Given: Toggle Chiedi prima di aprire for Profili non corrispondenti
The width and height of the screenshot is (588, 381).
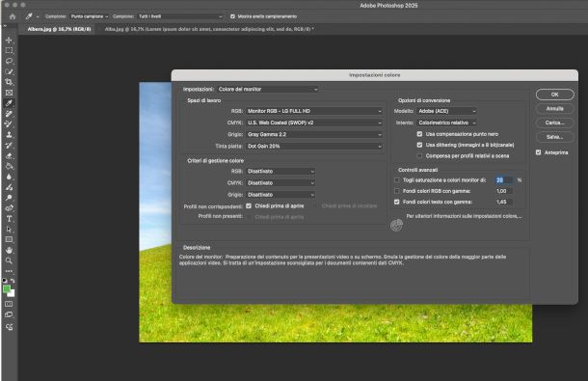Looking at the screenshot, I should point(249,206).
